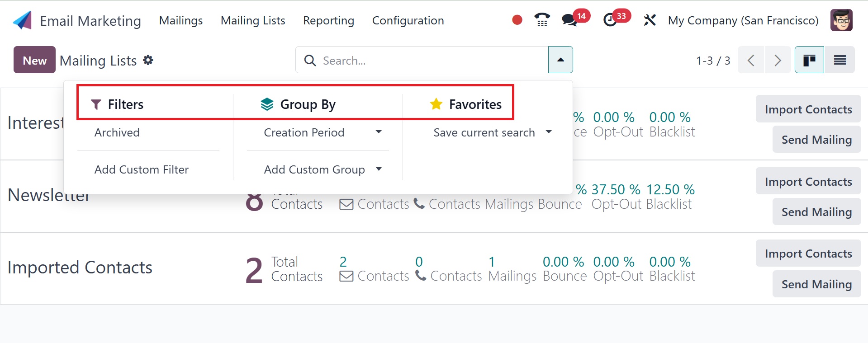Open the developer tools wrench icon
The image size is (868, 343).
pyautogui.click(x=650, y=20)
